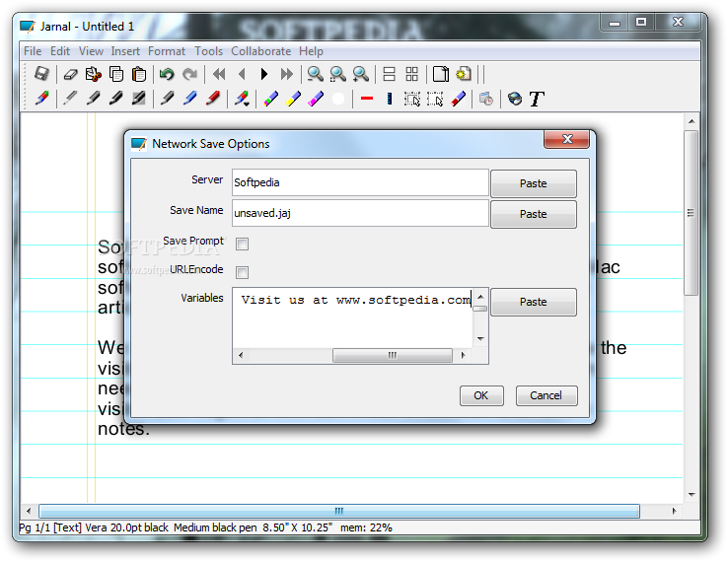Screen dimensions: 728x562
Task: Toggle the Save Prompt checkbox
Action: tap(242, 244)
